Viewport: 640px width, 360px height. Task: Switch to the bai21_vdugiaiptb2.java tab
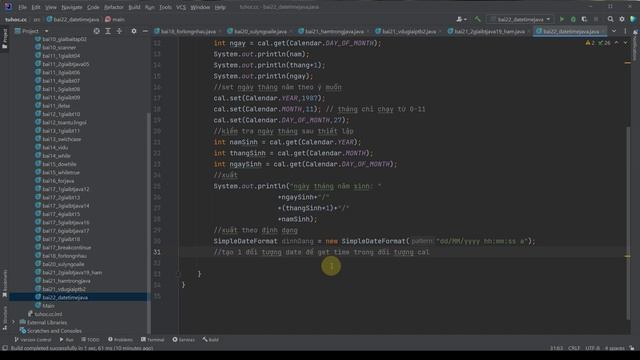[x=409, y=31]
